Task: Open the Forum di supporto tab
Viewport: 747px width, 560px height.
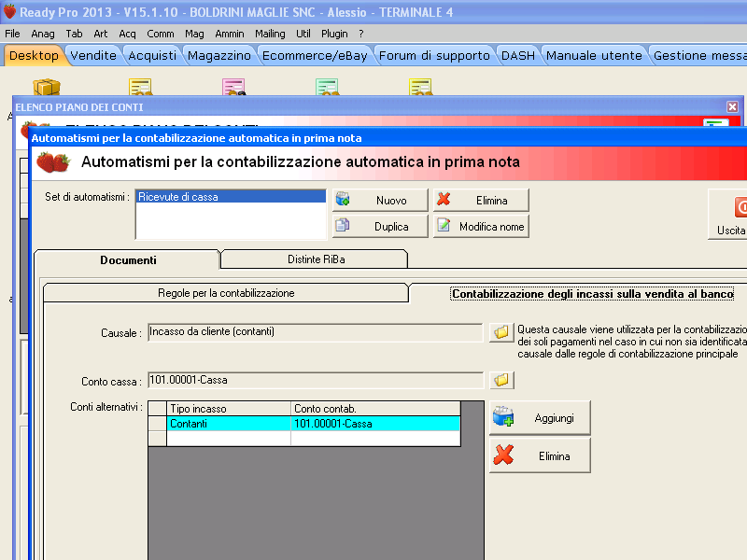Action: point(434,55)
